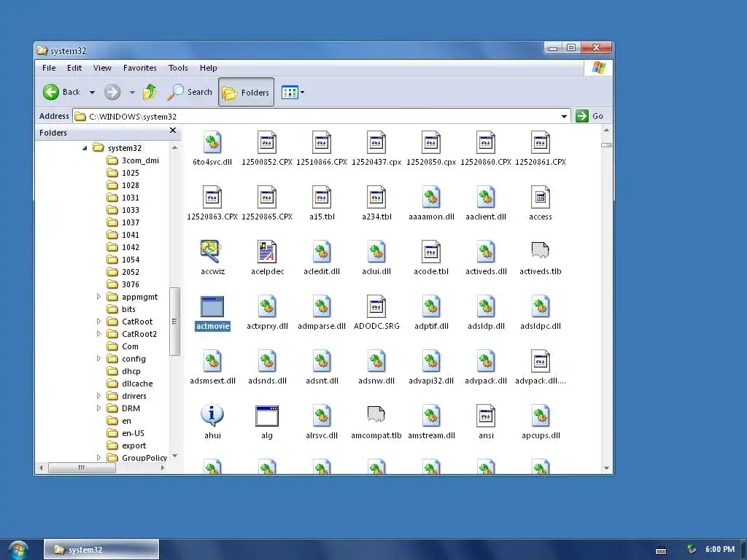Image resolution: width=747 pixels, height=560 pixels.
Task: Select the a15.tbl file icon
Action: pyautogui.click(x=322, y=197)
